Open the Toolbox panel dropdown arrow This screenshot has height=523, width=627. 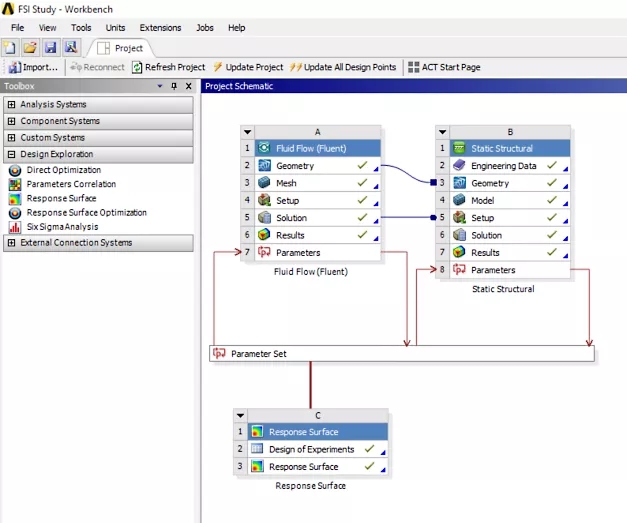click(x=160, y=86)
